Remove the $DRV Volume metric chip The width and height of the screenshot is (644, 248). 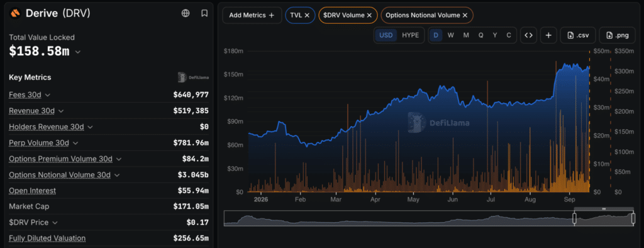pyautogui.click(x=369, y=15)
